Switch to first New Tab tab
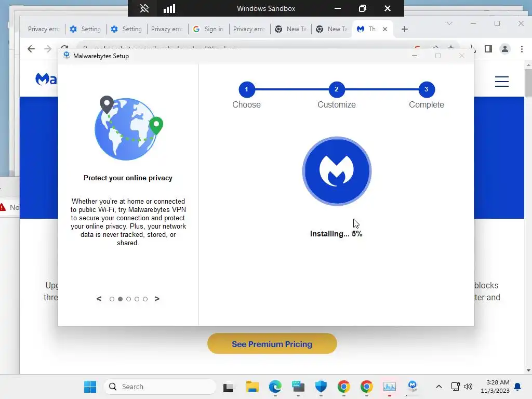Image resolution: width=532 pixels, height=399 pixels. (x=291, y=29)
